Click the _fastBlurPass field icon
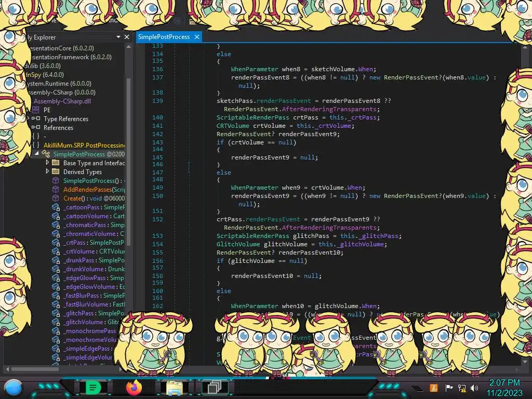 click(x=56, y=295)
